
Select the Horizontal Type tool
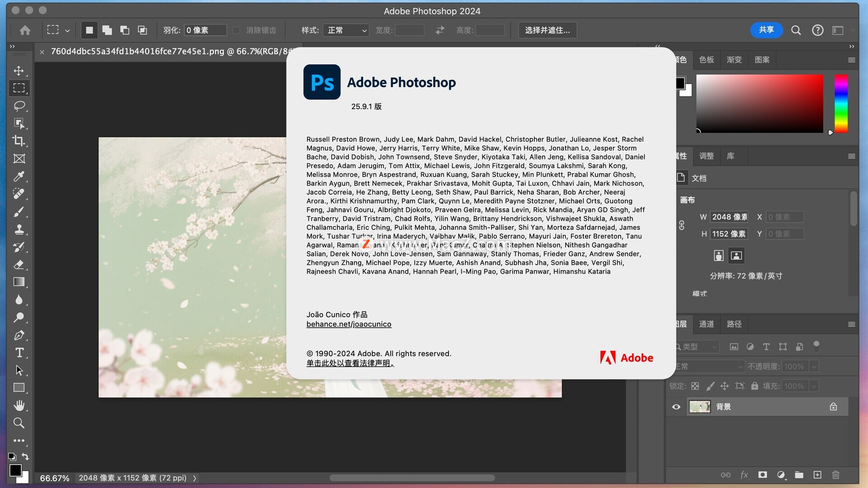19,352
